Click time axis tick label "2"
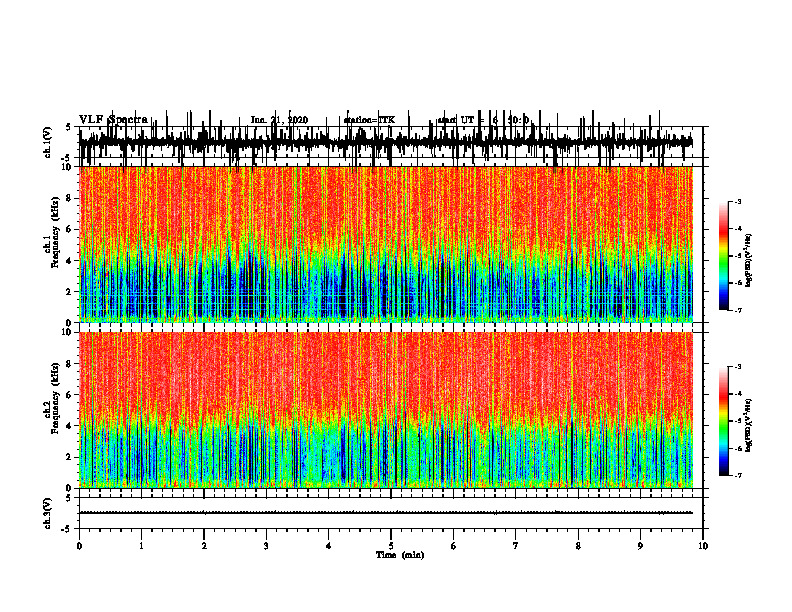Screen dimensions: 792x612 [x=204, y=546]
